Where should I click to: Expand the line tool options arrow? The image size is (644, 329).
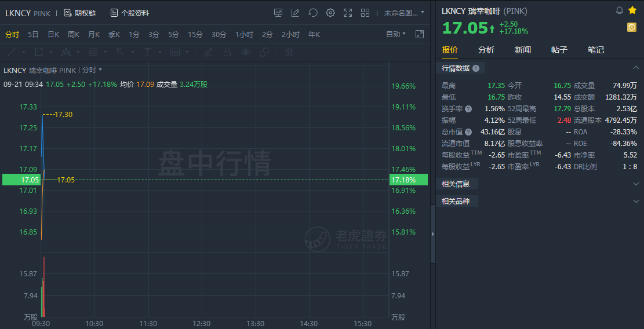coord(24,52)
